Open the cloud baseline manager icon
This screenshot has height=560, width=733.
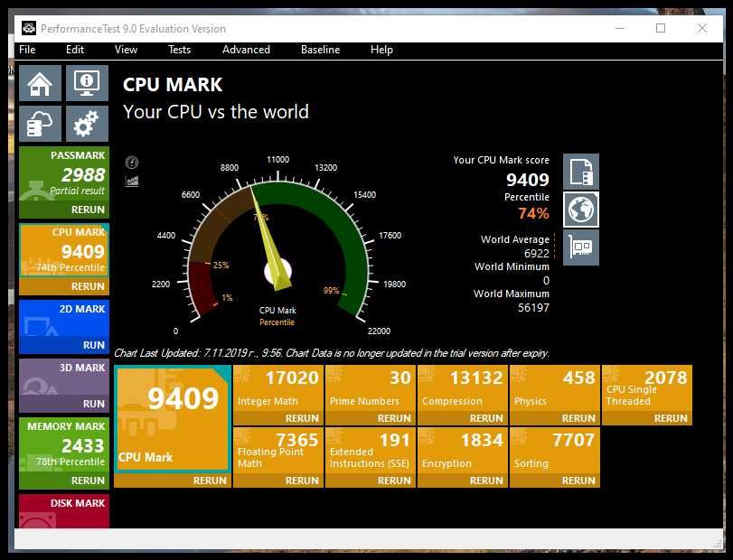click(40, 124)
